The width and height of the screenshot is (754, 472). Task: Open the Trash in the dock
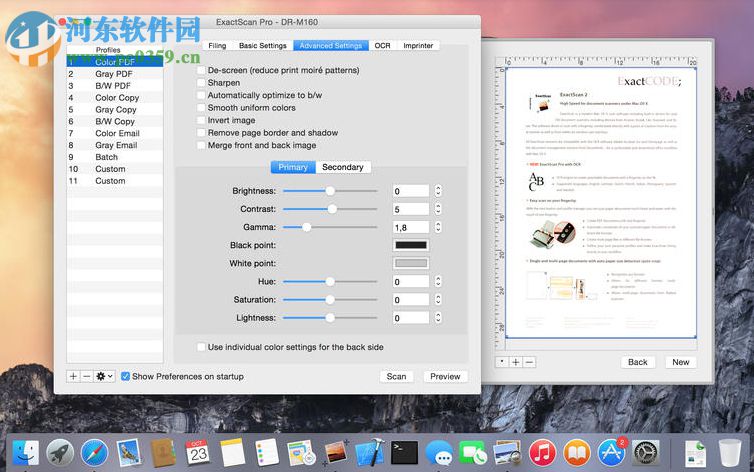click(730, 452)
